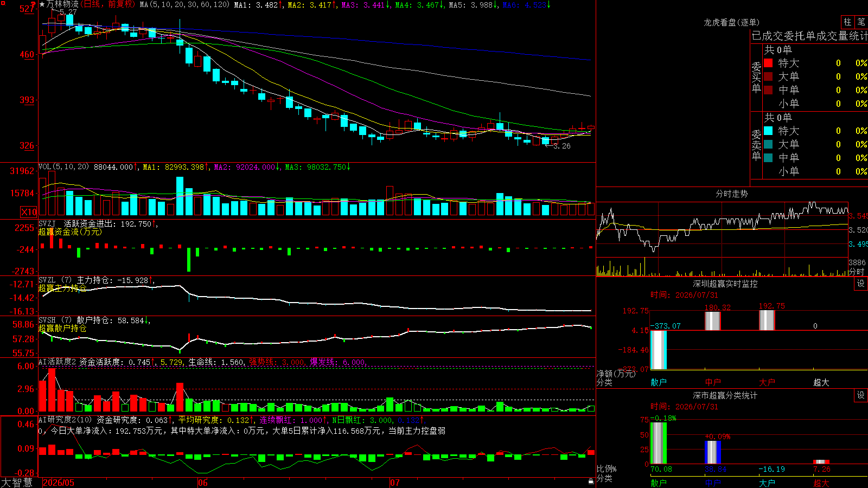Image resolution: width=868 pixels, height=488 pixels.
Task: Click the 3.26 low price annotation
Action: point(562,146)
